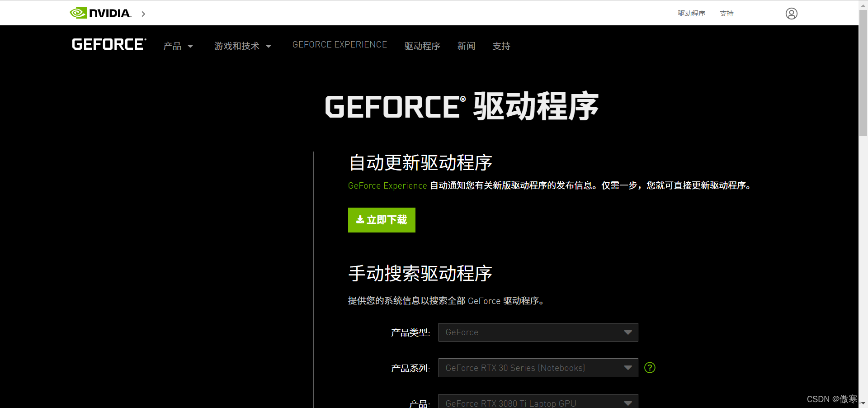Viewport: 868px width, 408px height.
Task: Click the 产品系列 label
Action: [x=410, y=369]
